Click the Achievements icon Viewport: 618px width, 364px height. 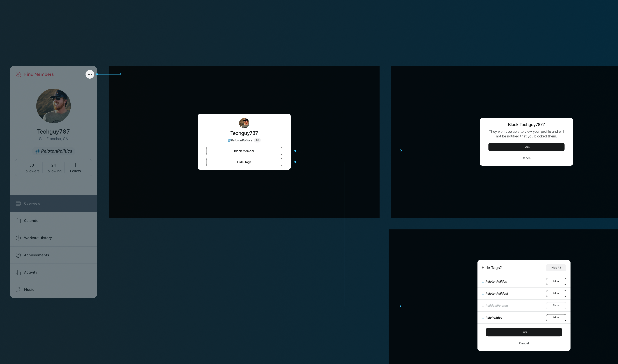coord(18,255)
